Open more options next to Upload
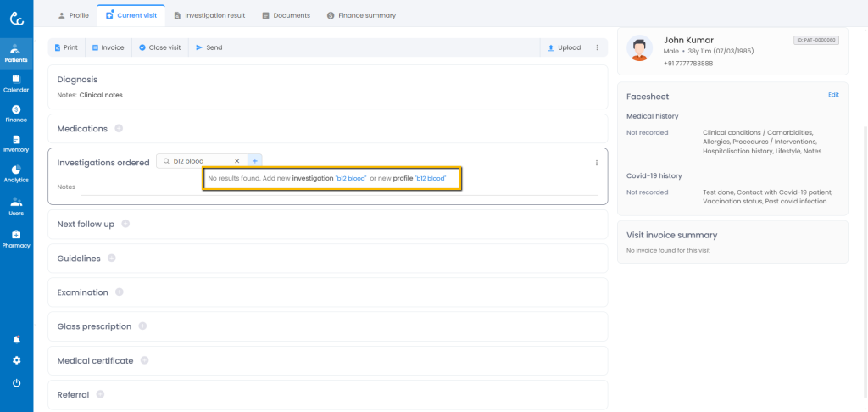 (x=597, y=47)
